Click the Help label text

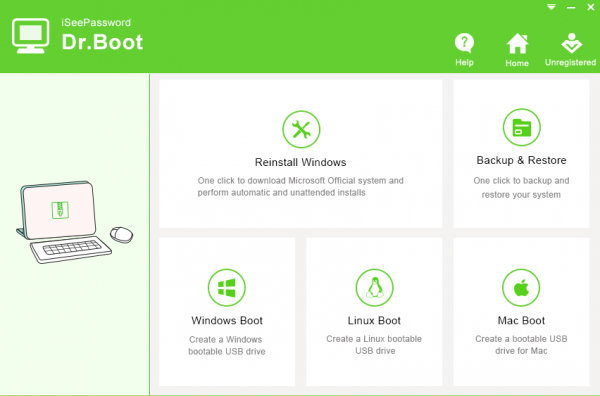(464, 62)
